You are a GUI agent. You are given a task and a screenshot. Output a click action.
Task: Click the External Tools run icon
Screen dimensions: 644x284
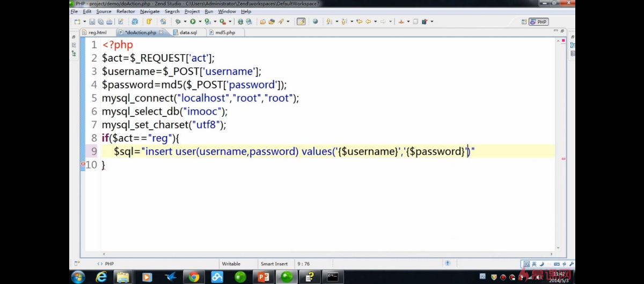point(223,21)
